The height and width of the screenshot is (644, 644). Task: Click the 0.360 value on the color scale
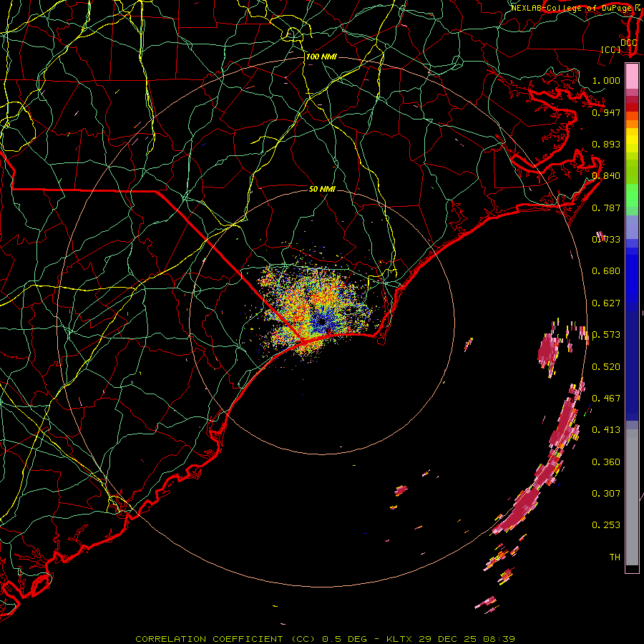tap(606, 462)
